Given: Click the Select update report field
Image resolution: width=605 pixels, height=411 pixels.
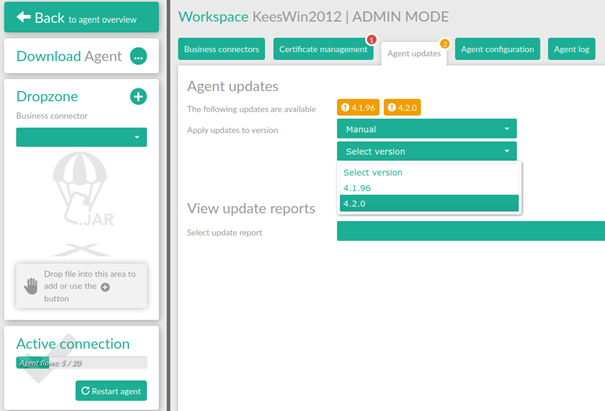Looking at the screenshot, I should (x=470, y=232).
